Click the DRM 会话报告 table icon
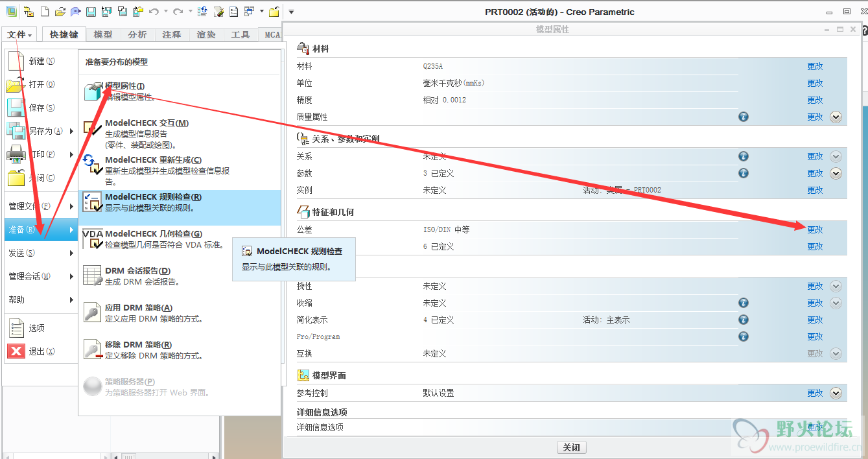The width and height of the screenshot is (868, 459). pyautogui.click(x=93, y=276)
